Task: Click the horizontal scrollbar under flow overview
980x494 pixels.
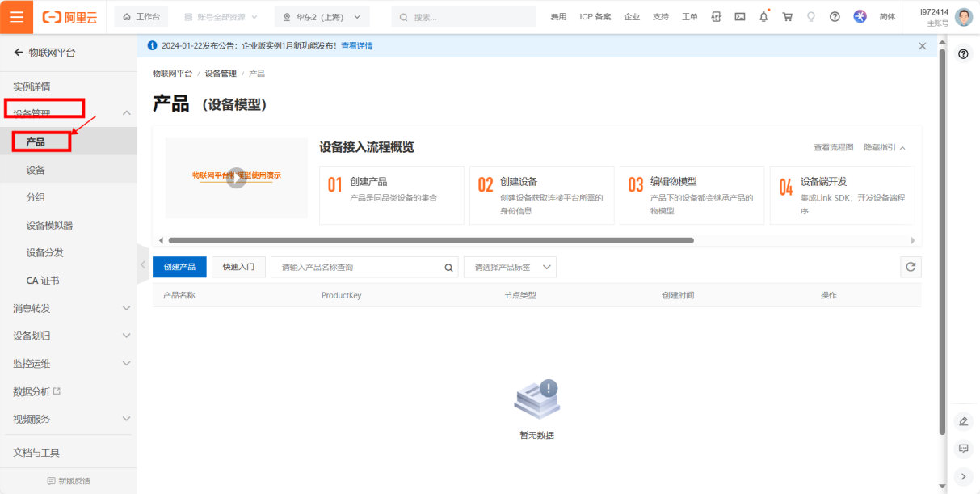Action: pyautogui.click(x=431, y=240)
